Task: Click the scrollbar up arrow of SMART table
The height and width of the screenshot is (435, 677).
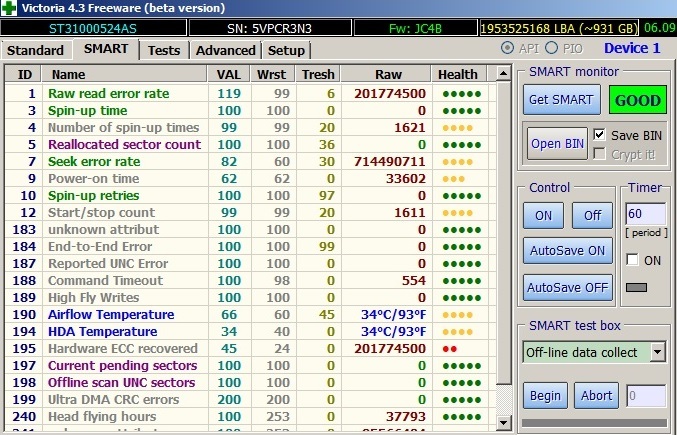Action: click(503, 73)
